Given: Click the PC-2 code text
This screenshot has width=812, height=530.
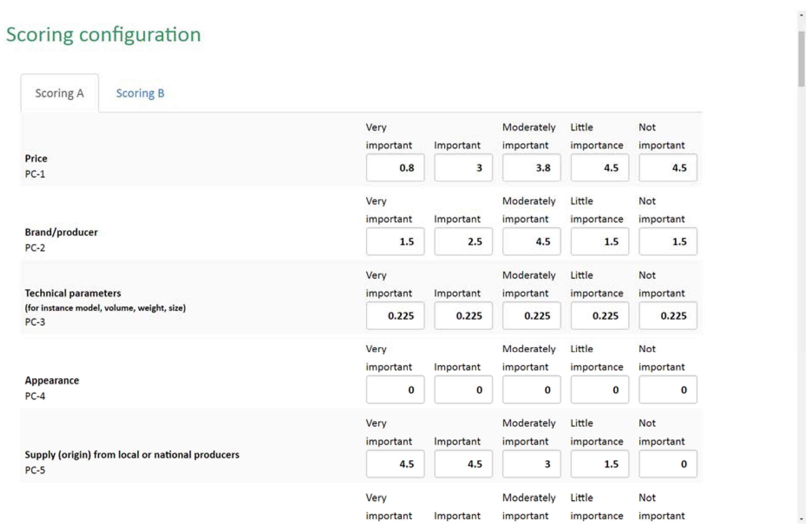Looking at the screenshot, I should click(35, 248).
